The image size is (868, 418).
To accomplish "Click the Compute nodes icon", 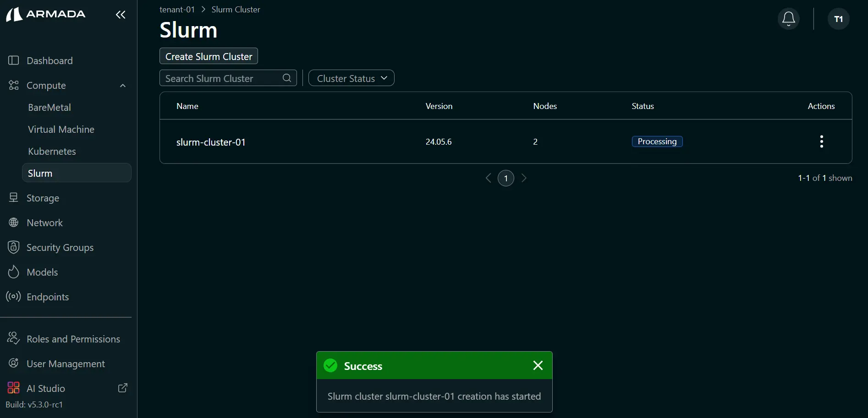I will click(14, 85).
